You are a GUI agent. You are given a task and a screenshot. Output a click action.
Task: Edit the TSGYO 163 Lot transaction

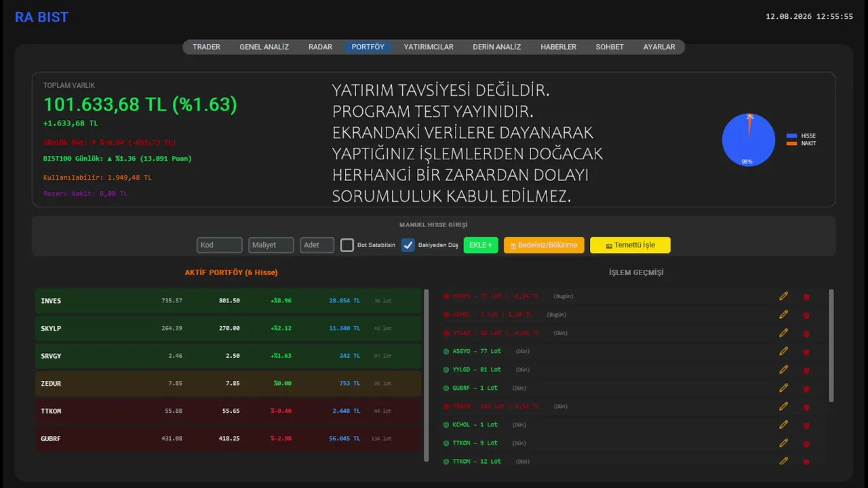pyautogui.click(x=784, y=406)
